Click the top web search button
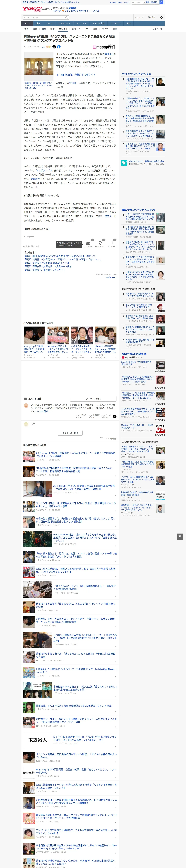Screen dimensions: 186x868 tap(161, 2)
